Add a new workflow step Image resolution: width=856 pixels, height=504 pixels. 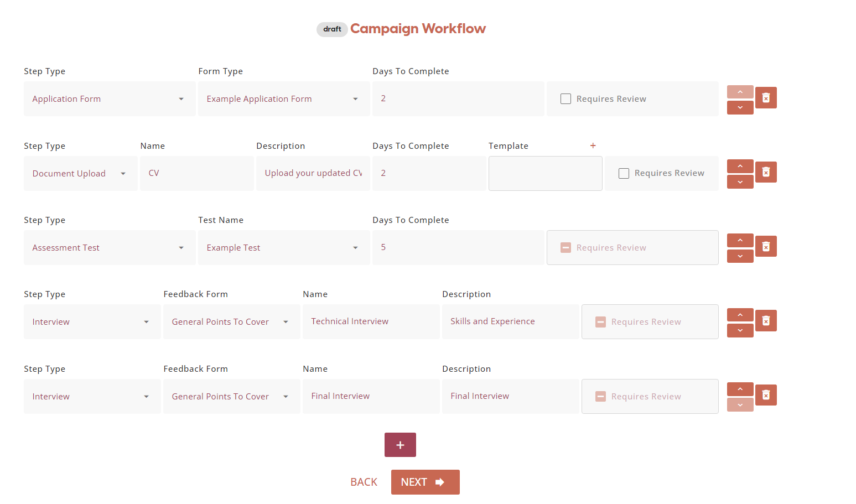coord(400,445)
